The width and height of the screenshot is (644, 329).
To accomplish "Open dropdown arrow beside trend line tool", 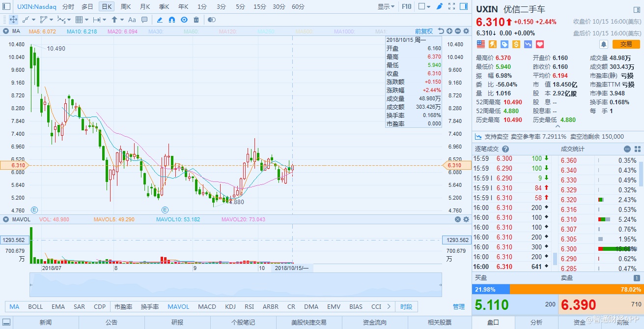I will [33, 20].
